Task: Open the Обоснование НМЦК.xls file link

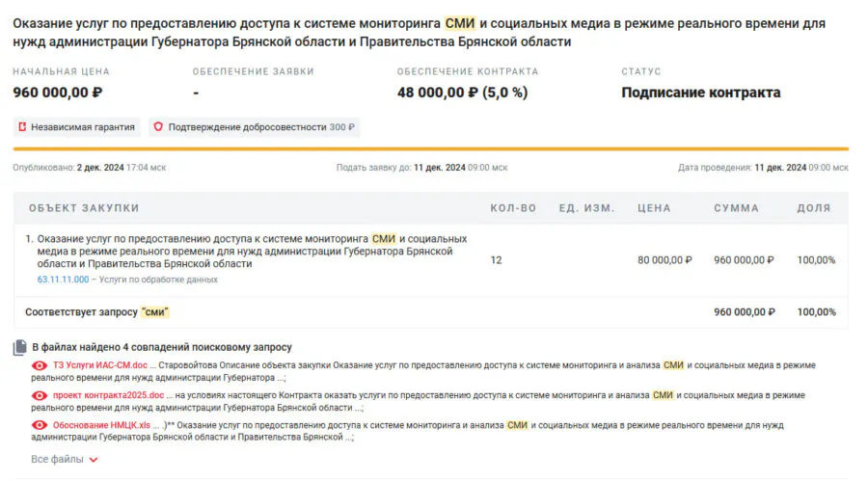Action: [x=102, y=425]
